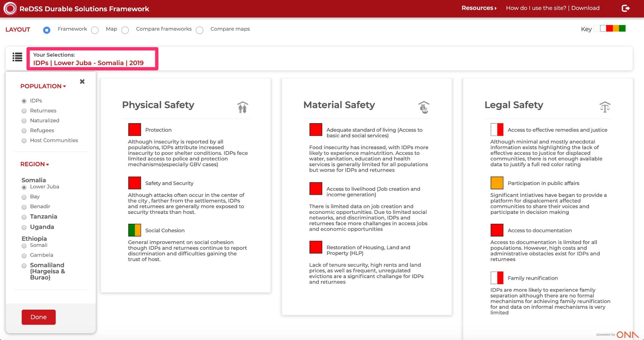Image resolution: width=644 pixels, height=340 pixels.
Task: Click the Restoration of Housing HLP swatch
Action: pos(316,247)
